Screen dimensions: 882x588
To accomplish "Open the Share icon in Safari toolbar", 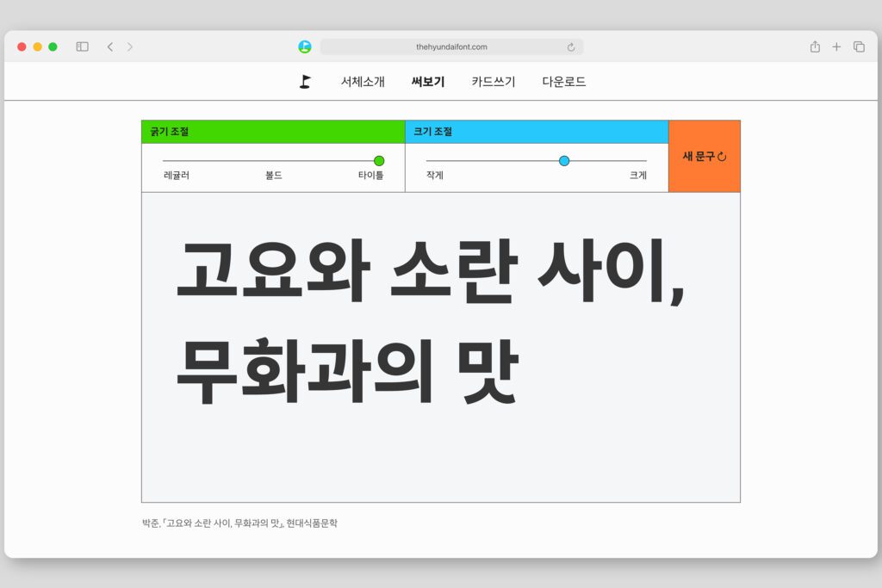I will (815, 46).
